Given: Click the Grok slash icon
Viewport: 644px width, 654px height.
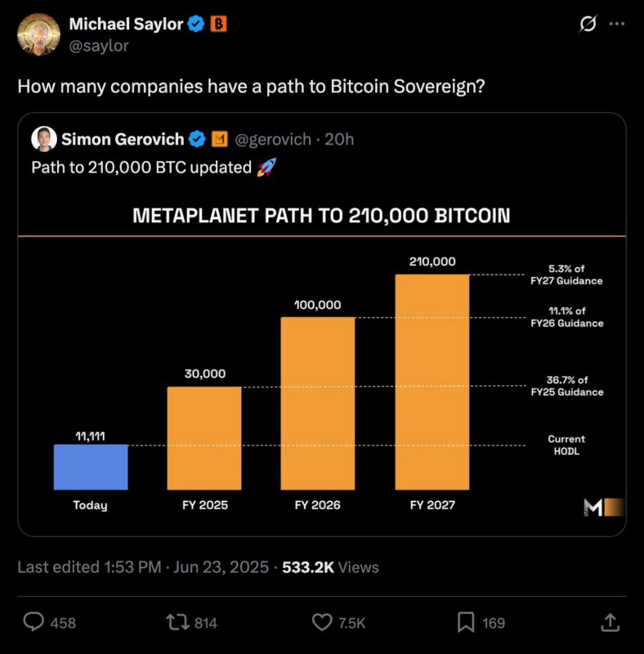Looking at the screenshot, I should 587,25.
